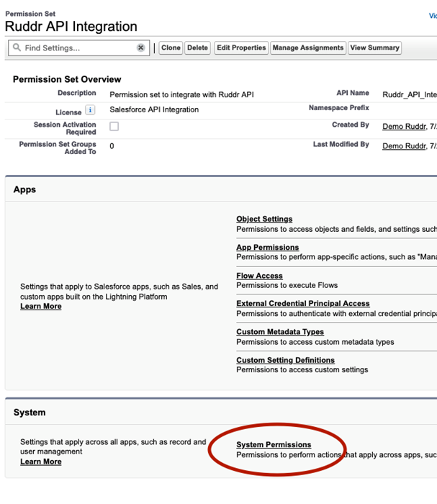Click the Apps section header
Screen dimensions: 437x504
pos(24,189)
